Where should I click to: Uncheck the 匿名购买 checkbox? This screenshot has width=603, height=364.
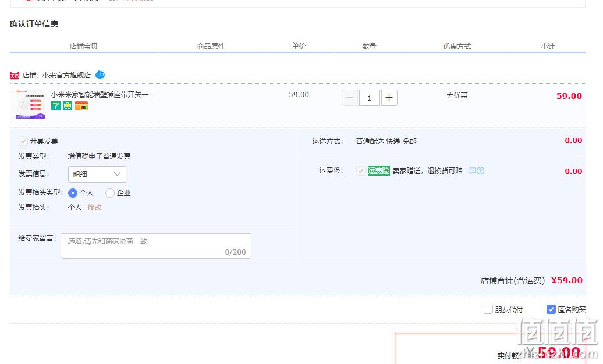click(551, 309)
